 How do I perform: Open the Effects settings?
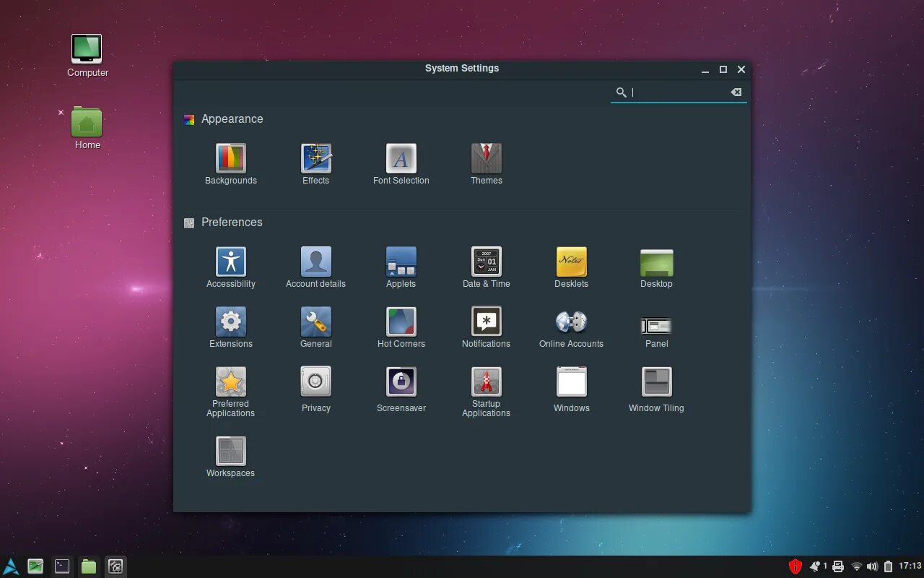coord(316,164)
